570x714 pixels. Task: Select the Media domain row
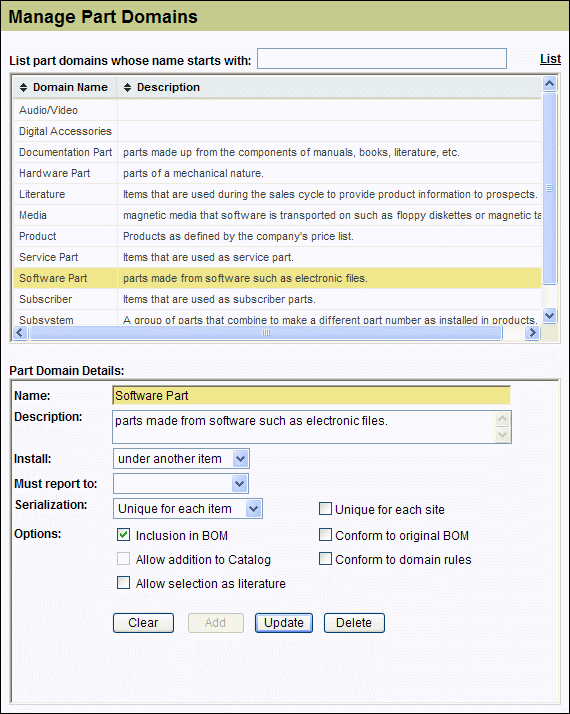click(x=277, y=215)
